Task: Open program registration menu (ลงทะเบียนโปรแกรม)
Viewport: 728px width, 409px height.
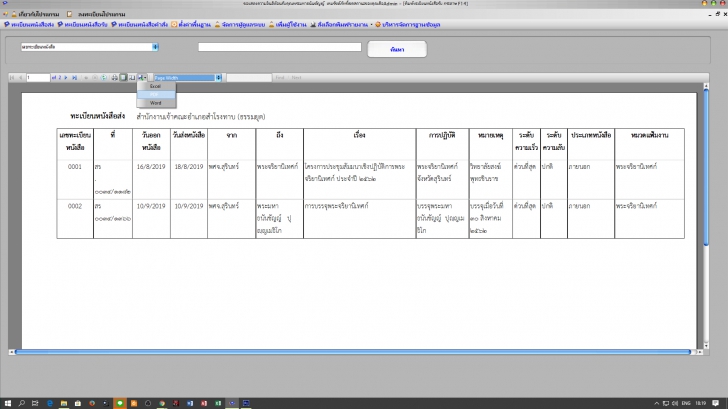Action: pos(96,14)
